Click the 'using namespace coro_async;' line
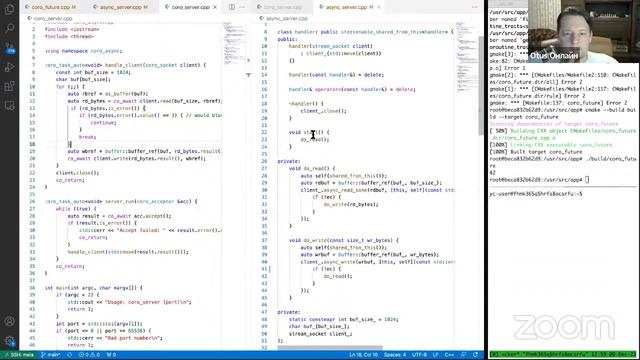 tap(84, 51)
